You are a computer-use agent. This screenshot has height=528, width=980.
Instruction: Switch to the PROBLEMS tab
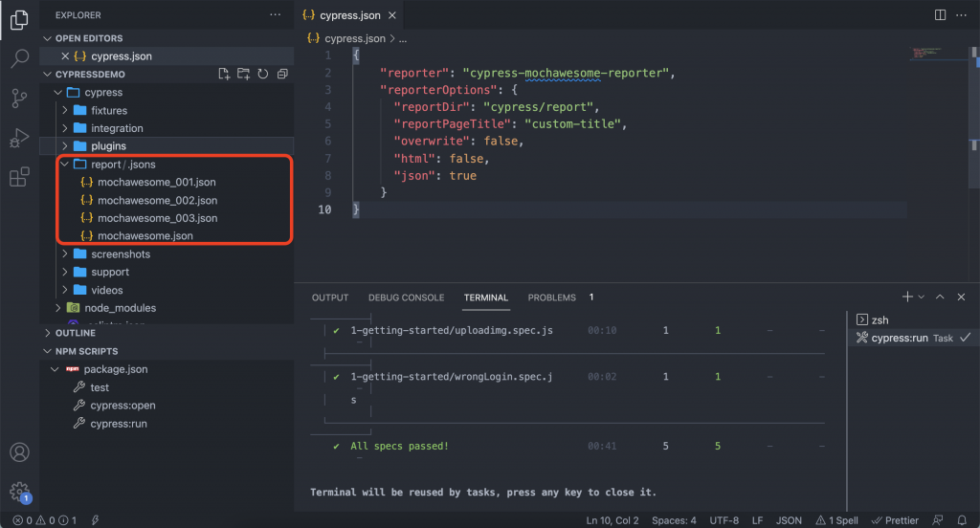point(552,297)
